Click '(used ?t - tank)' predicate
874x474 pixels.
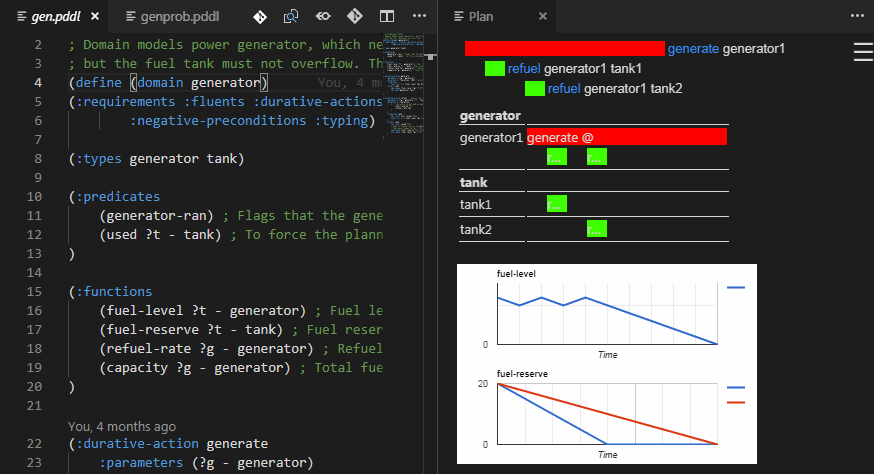tap(161, 234)
